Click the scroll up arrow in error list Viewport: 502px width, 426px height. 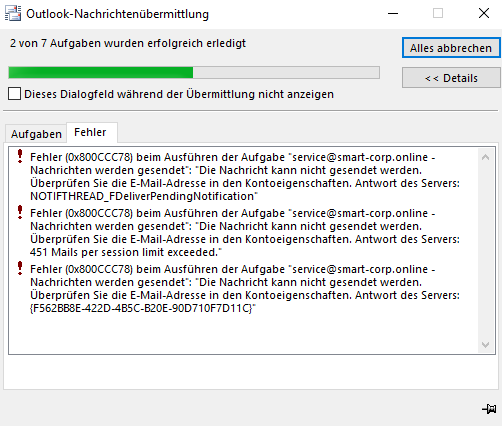click(x=486, y=157)
